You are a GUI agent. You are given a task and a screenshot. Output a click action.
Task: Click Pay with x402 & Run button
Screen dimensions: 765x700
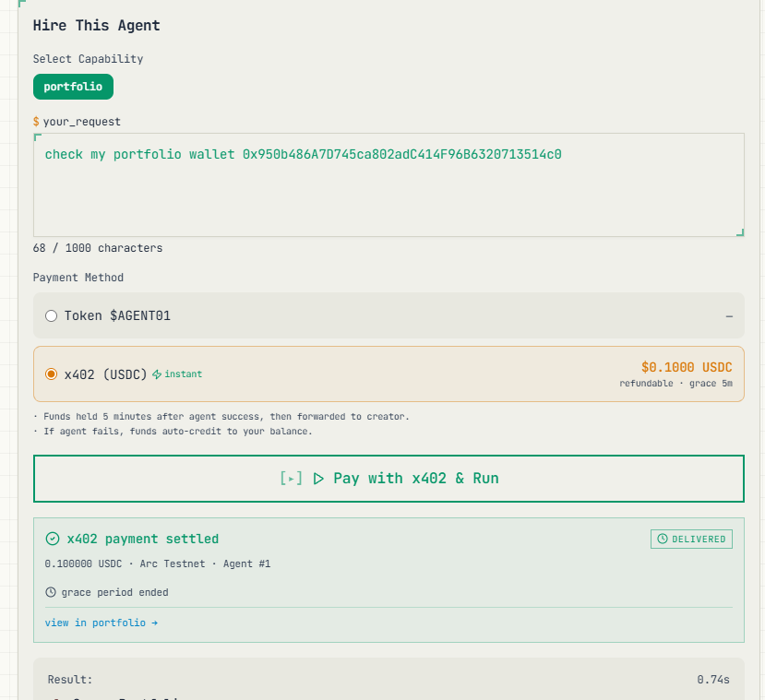coord(388,479)
